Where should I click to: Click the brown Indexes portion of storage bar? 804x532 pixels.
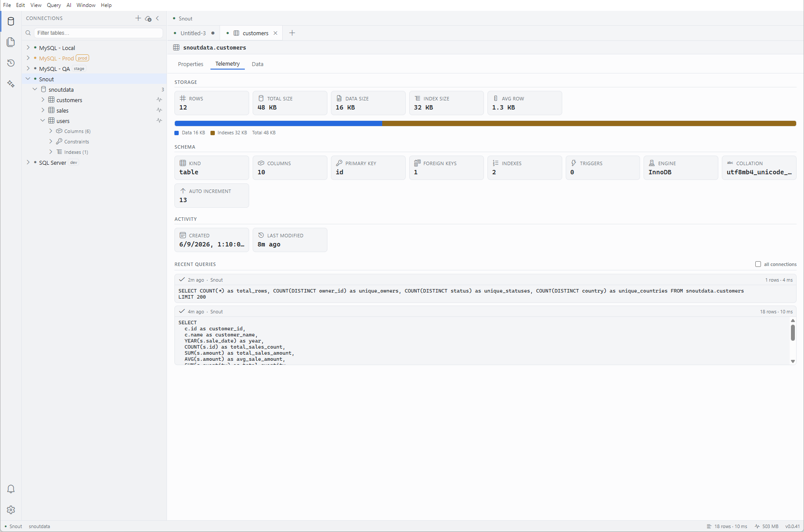589,123
